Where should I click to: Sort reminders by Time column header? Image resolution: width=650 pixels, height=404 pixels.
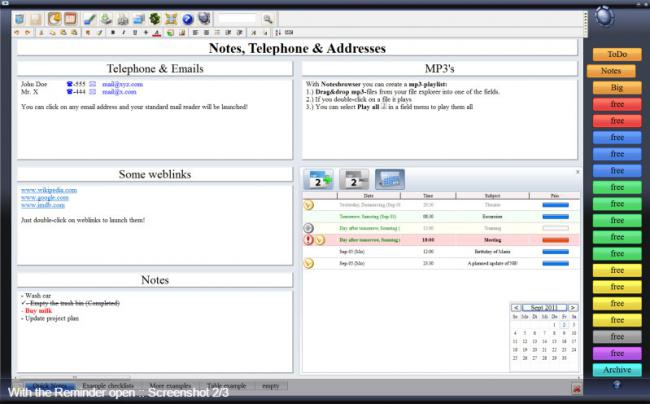pos(428,196)
